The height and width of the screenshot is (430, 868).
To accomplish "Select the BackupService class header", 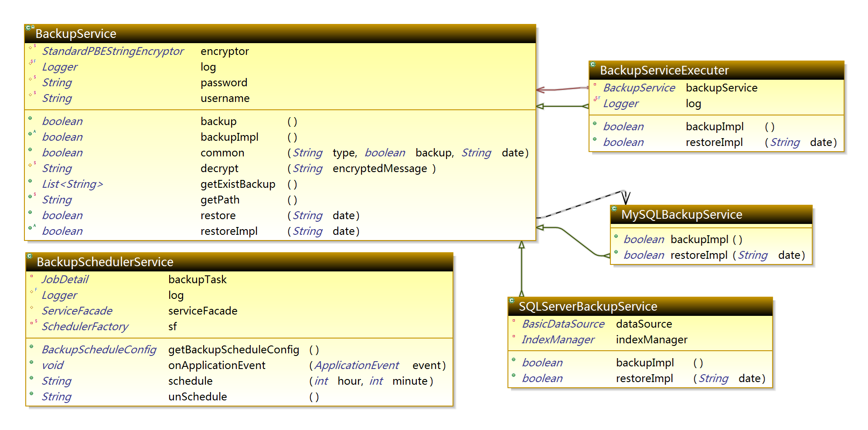I will (280, 34).
